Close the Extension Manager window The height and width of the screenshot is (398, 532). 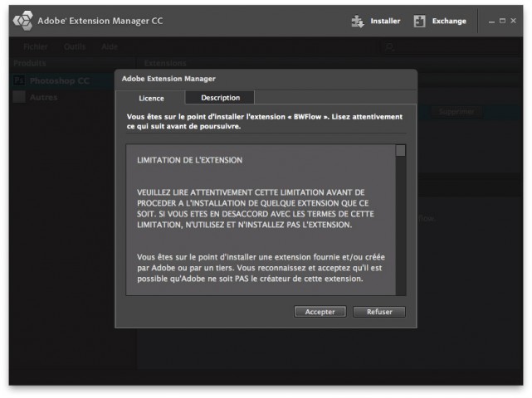514,21
